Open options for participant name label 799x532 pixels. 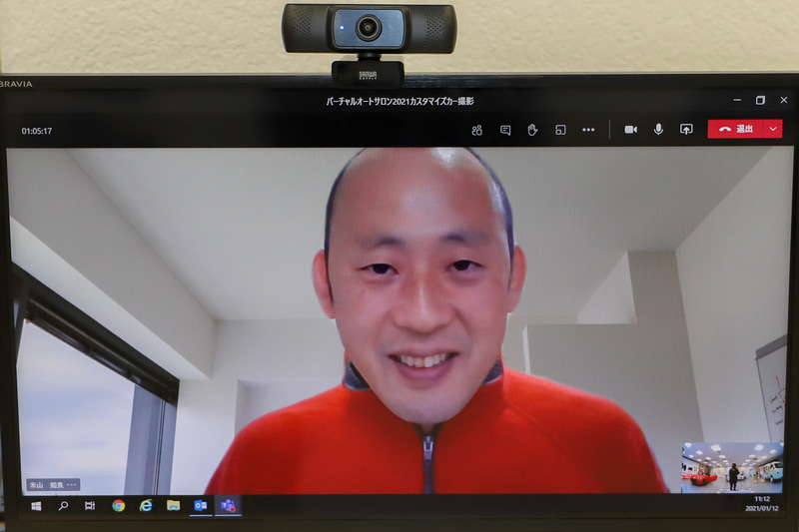point(71,485)
